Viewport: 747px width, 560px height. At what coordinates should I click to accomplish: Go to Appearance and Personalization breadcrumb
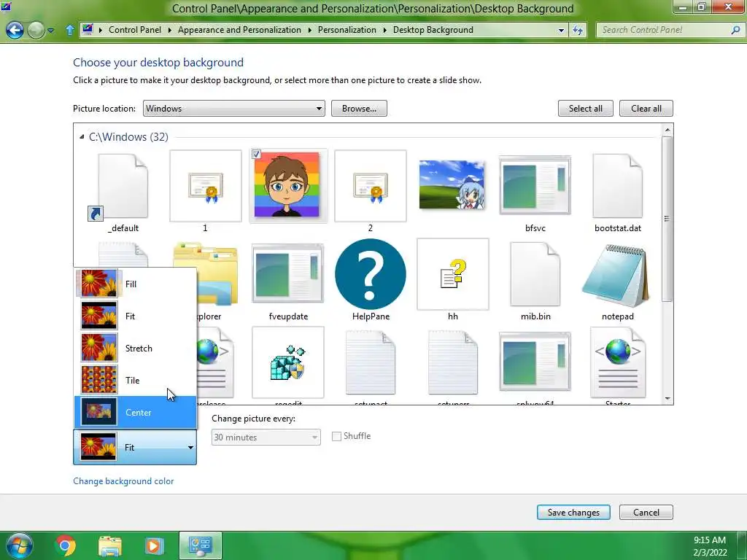[239, 29]
